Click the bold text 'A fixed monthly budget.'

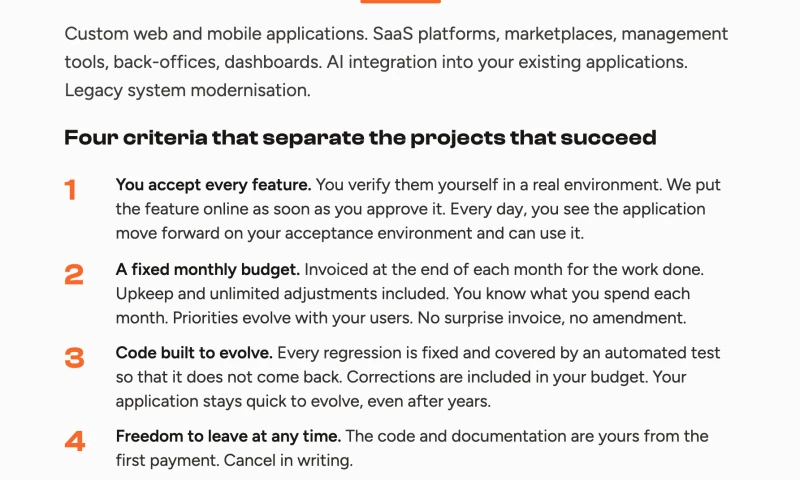tap(208, 269)
